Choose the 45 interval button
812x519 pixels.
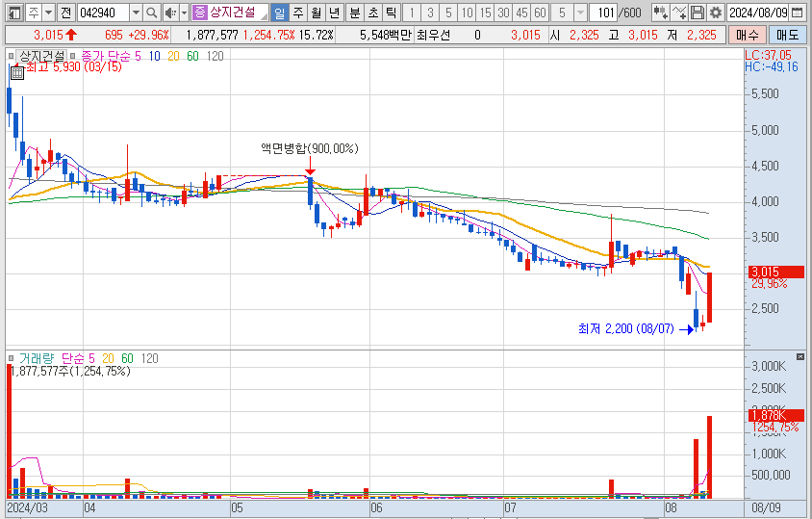point(521,13)
